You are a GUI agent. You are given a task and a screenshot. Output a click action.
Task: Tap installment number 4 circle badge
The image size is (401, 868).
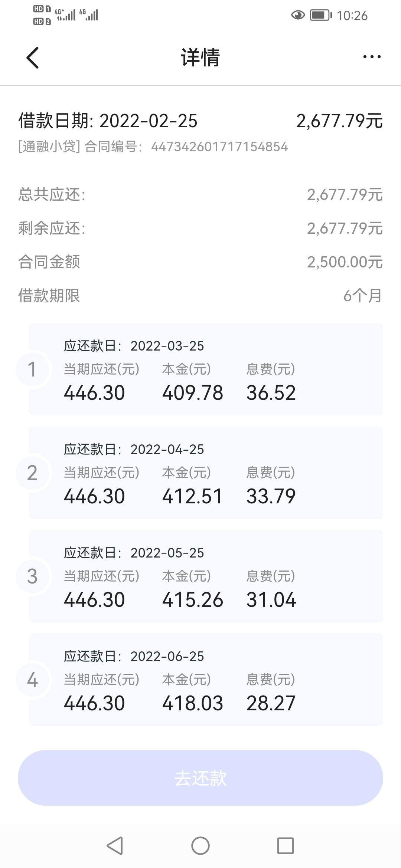[x=33, y=680]
